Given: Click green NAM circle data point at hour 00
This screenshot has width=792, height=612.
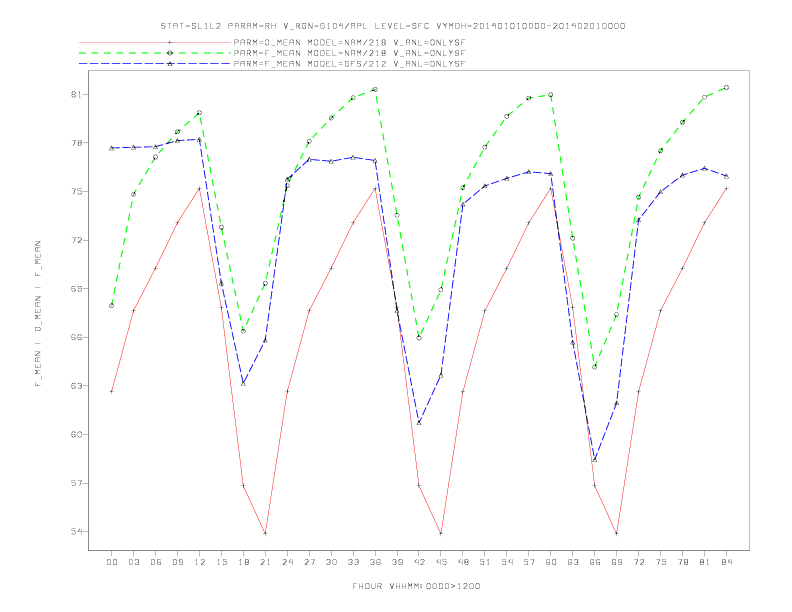Looking at the screenshot, I should coord(112,305).
